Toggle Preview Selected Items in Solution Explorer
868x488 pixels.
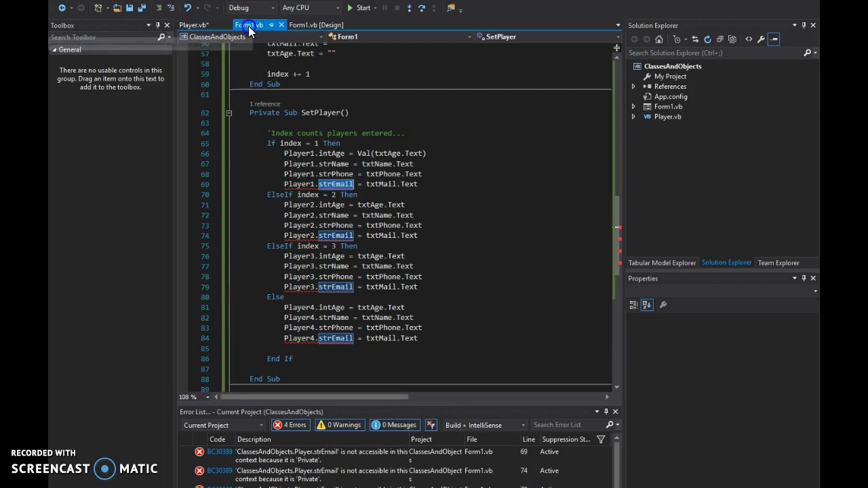pyautogui.click(x=774, y=39)
